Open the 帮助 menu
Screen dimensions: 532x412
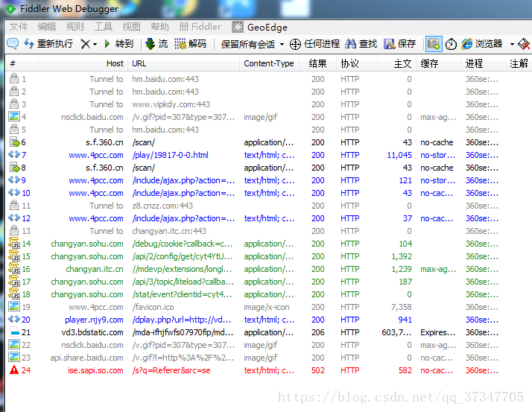coord(159,27)
